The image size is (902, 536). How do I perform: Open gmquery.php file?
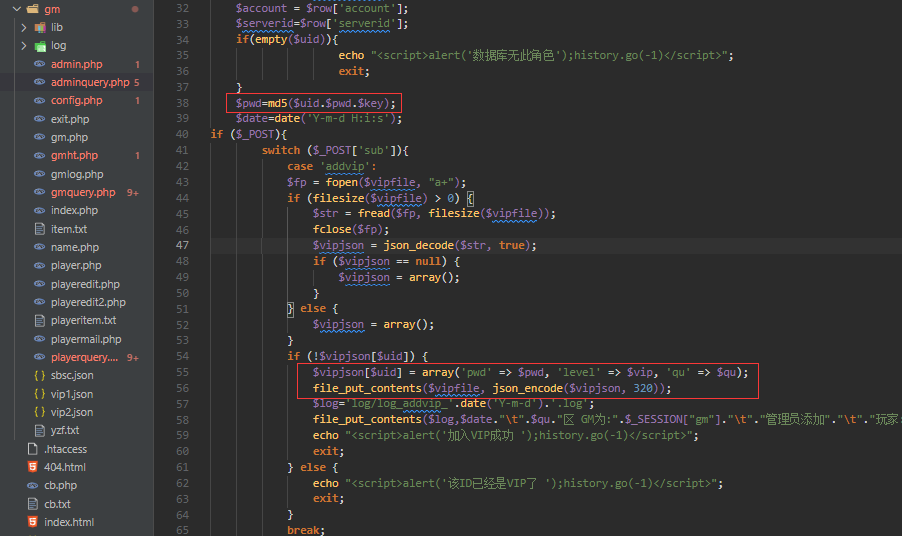83,192
